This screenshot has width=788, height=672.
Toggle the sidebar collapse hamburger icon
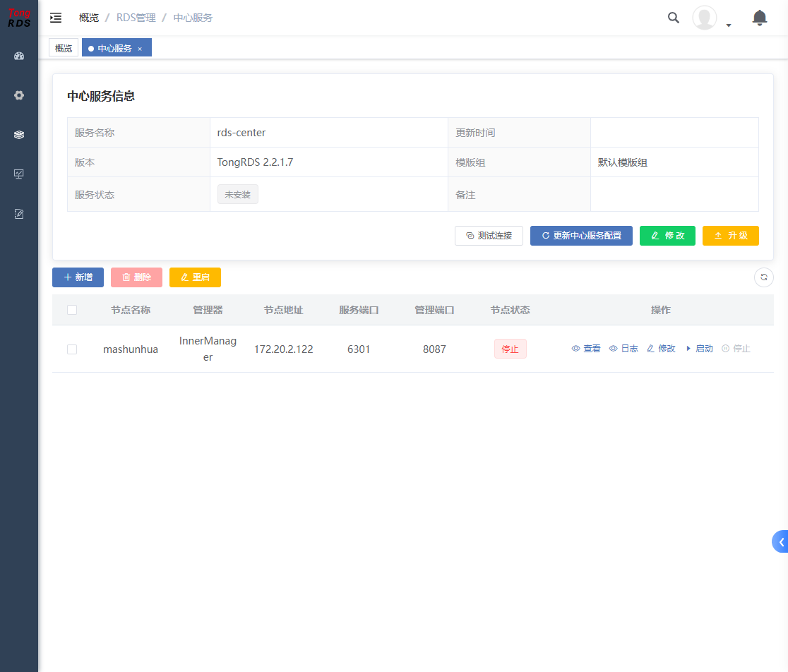[56, 18]
